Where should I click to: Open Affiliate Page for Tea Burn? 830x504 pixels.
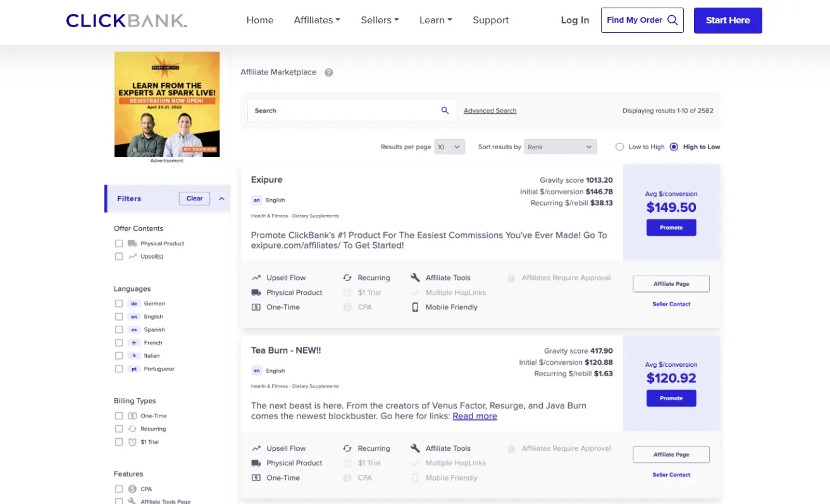[671, 455]
